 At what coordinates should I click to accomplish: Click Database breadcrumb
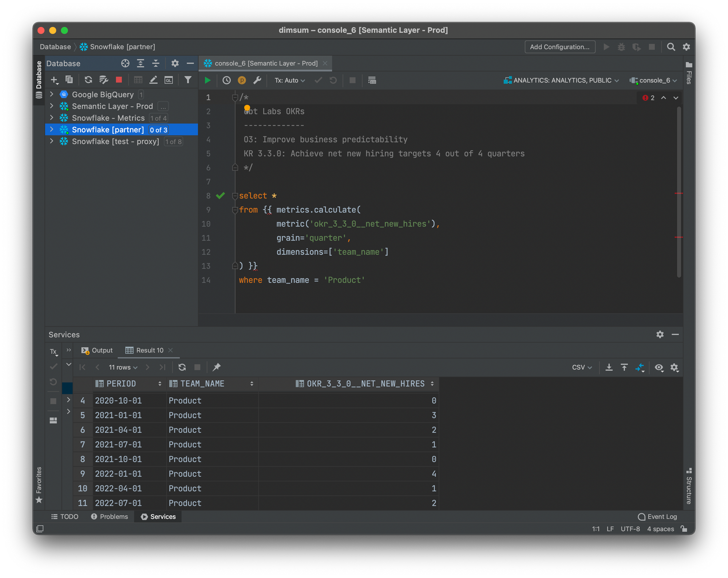coord(55,47)
